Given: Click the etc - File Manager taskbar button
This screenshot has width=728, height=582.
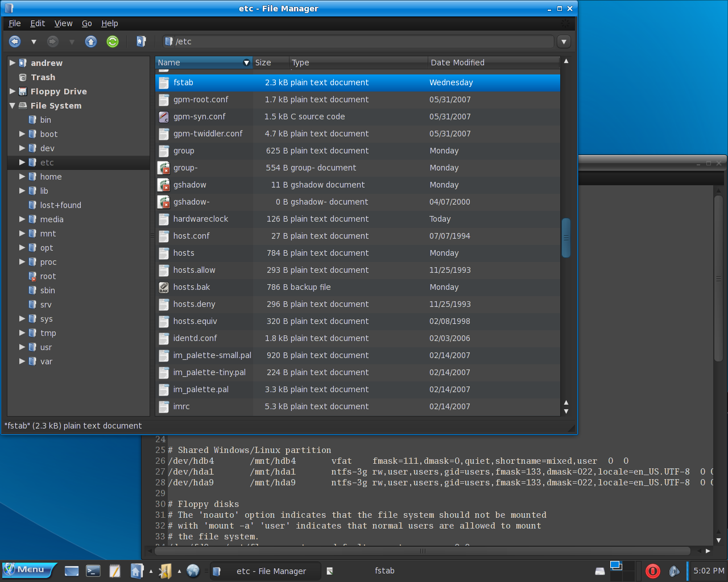Looking at the screenshot, I should 265,571.
